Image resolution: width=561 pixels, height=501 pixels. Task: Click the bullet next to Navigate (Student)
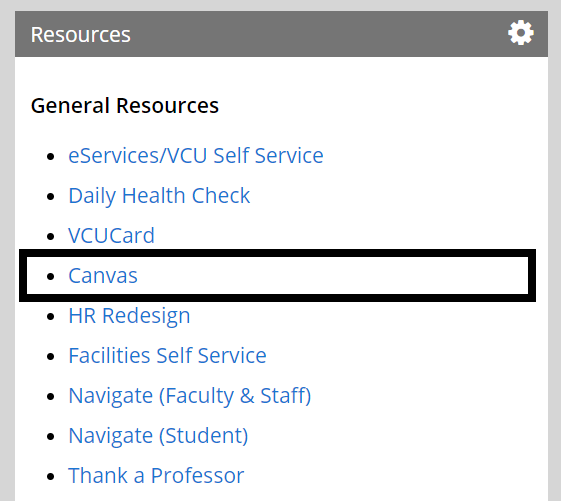coord(50,436)
